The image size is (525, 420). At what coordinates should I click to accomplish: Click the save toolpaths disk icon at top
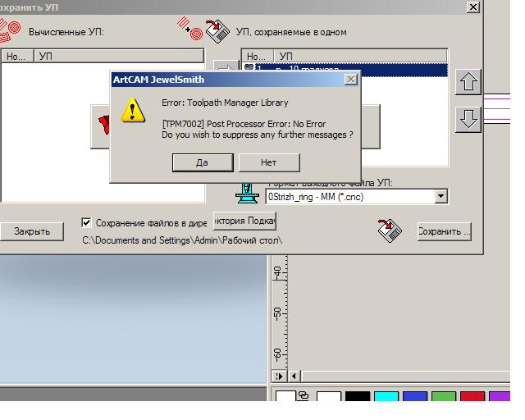pyautogui.click(x=217, y=31)
